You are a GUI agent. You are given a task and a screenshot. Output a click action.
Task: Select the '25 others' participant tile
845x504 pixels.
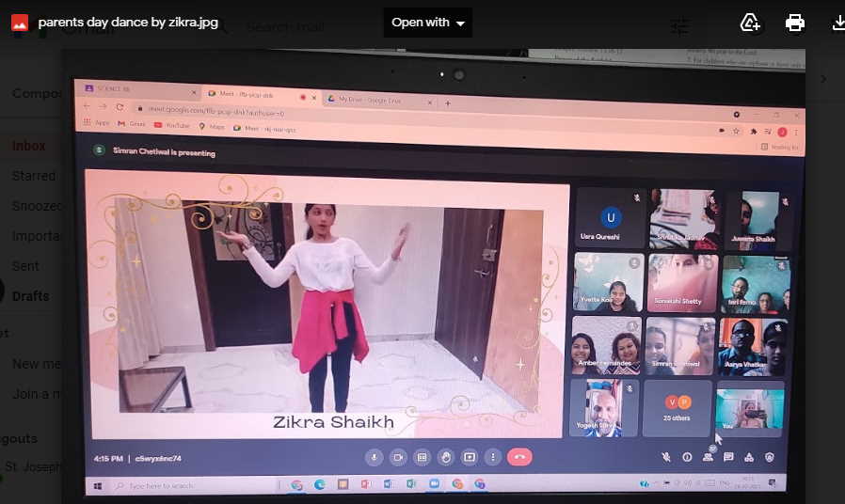coord(677,409)
